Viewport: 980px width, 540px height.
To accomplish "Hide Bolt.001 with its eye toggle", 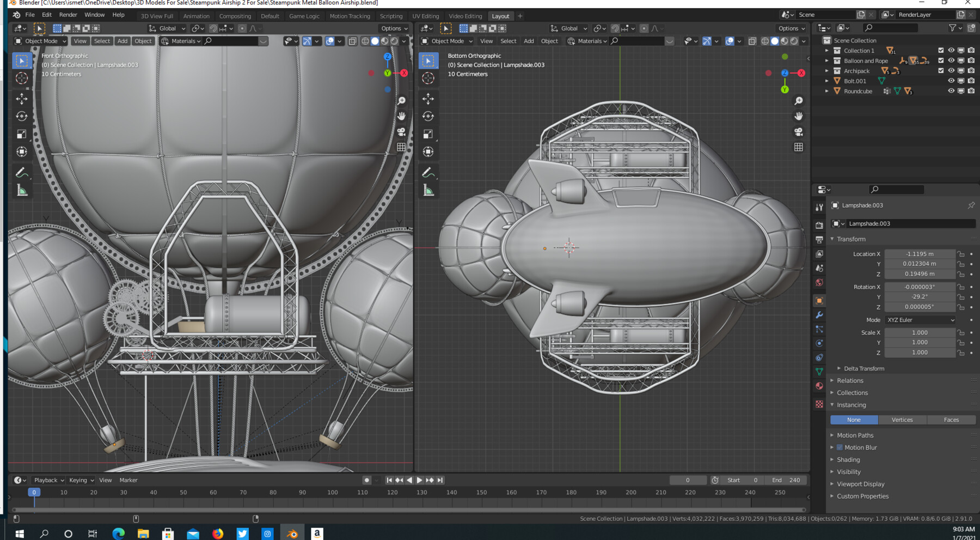I will (951, 81).
